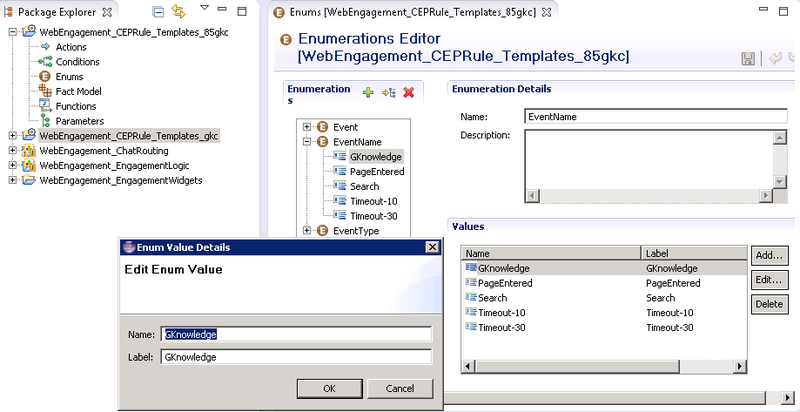Screen dimensions: 800x412
Task: Select GKnowledge row in Values table
Action: (605, 268)
